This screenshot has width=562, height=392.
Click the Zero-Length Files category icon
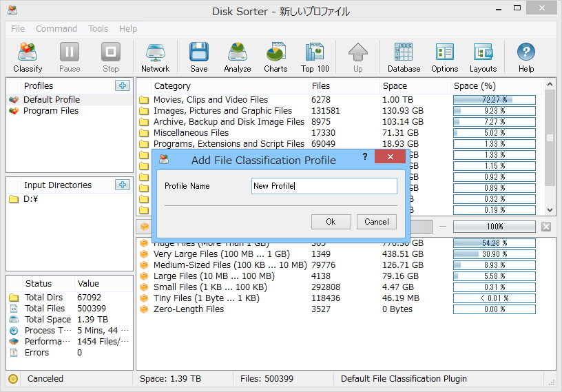144,309
